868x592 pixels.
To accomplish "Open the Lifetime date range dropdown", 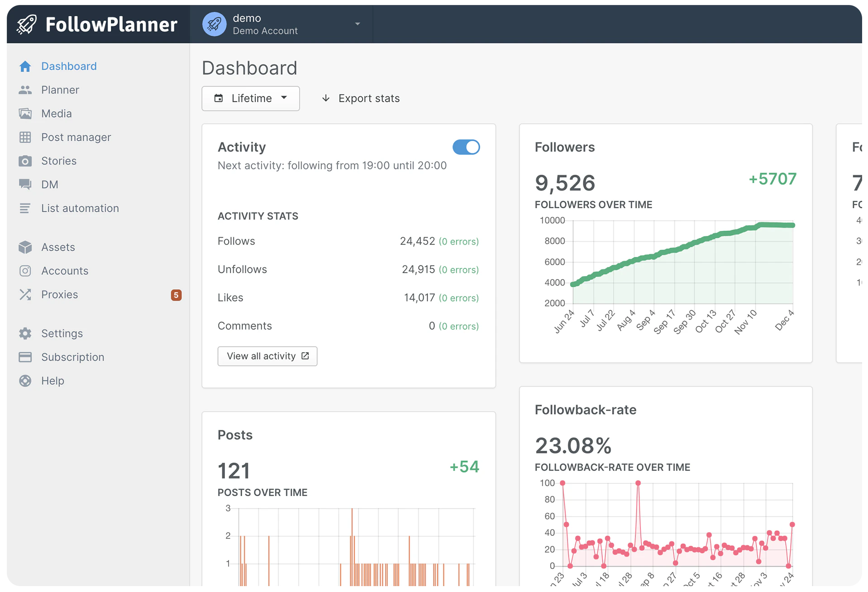I will point(250,98).
